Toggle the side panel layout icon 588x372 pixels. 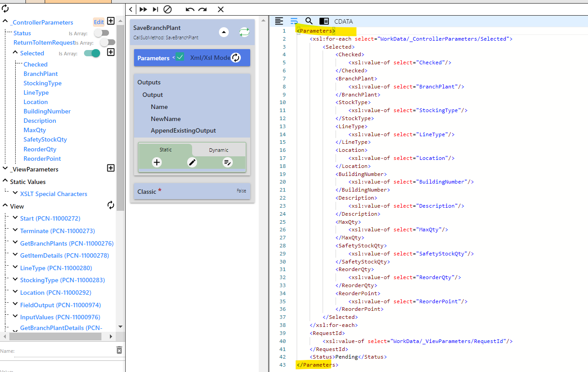[x=324, y=21]
